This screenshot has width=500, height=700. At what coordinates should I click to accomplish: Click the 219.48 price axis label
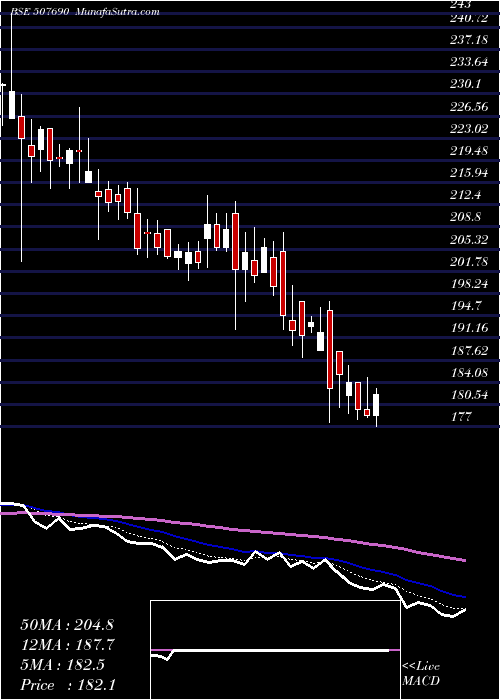468,151
